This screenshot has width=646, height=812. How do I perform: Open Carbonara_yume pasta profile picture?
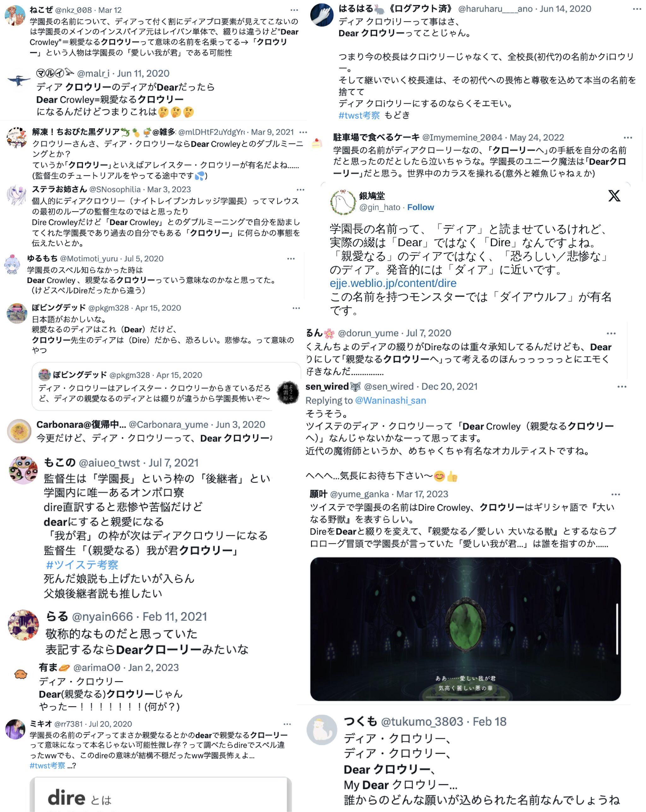pos(19,431)
